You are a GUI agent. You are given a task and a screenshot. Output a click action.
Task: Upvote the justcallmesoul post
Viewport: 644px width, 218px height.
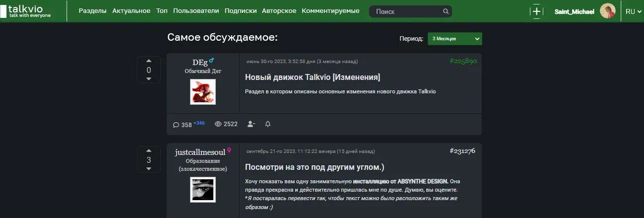pyautogui.click(x=149, y=151)
